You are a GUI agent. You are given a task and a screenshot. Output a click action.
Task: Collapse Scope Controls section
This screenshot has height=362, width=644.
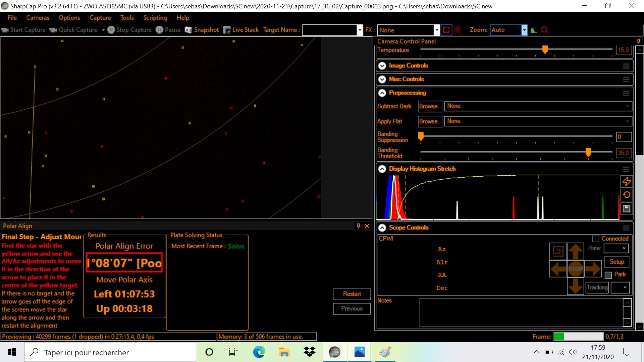pos(382,228)
